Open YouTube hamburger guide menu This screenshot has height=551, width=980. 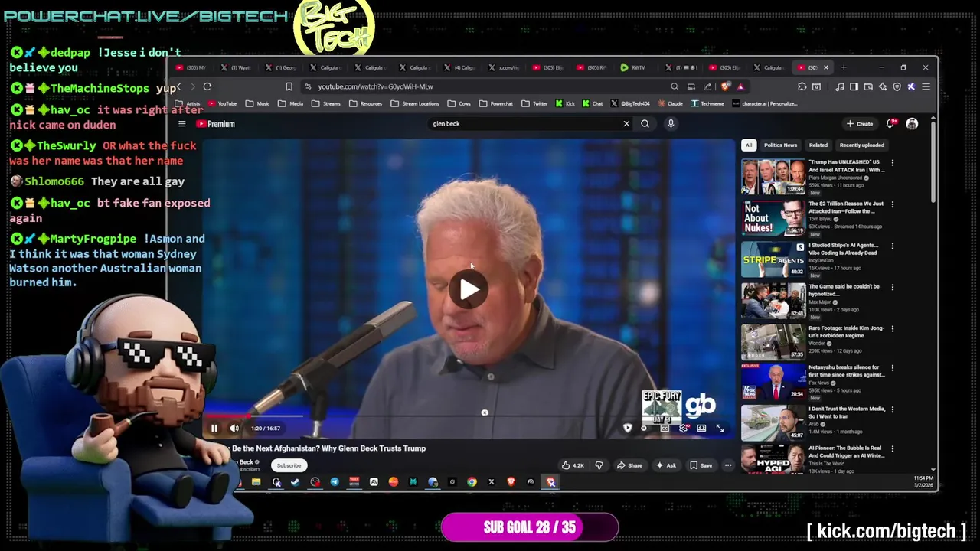coord(182,124)
